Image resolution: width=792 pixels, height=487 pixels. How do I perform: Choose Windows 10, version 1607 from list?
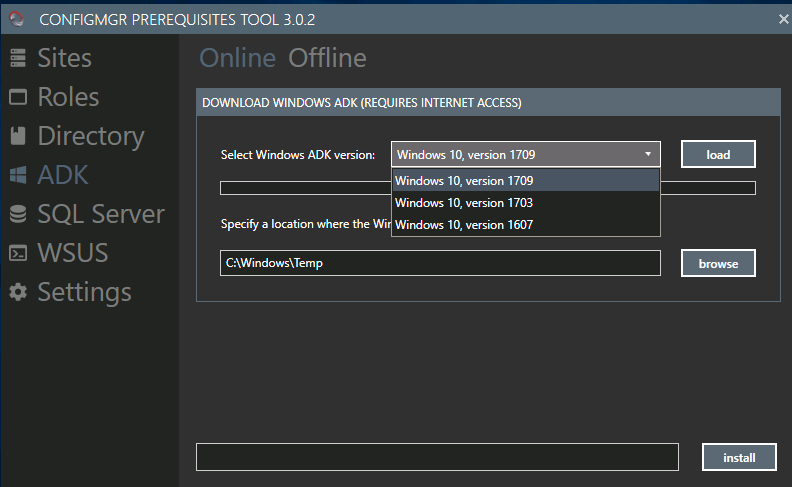point(525,225)
